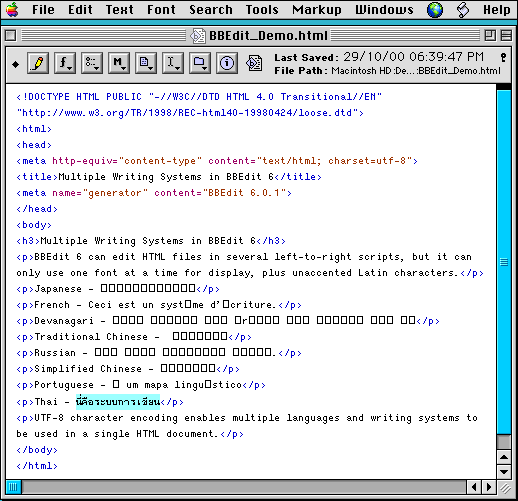Click the horizontal scrollbar thumb
This screenshot has height=501, width=518.
point(14,487)
